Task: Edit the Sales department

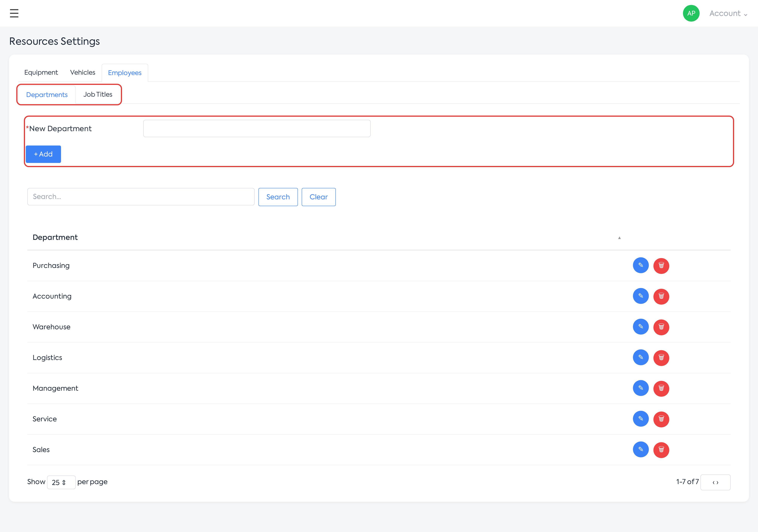Action: tap(641, 450)
